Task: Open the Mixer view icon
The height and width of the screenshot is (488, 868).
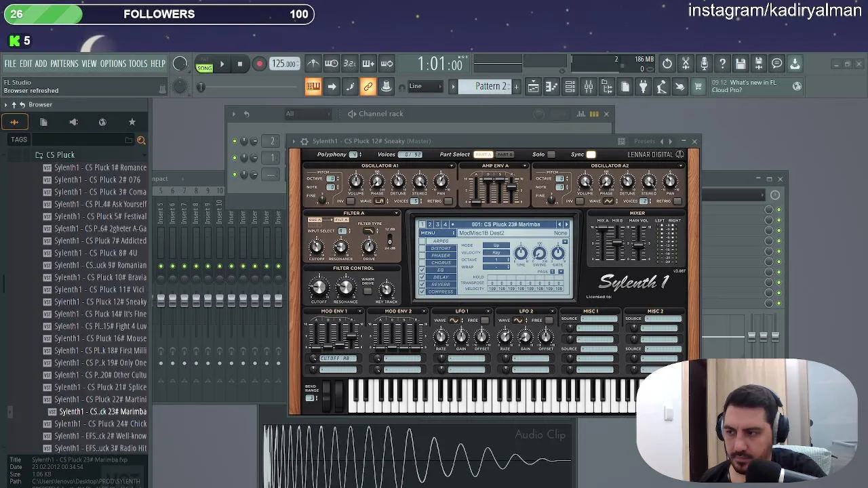Action: (x=588, y=87)
